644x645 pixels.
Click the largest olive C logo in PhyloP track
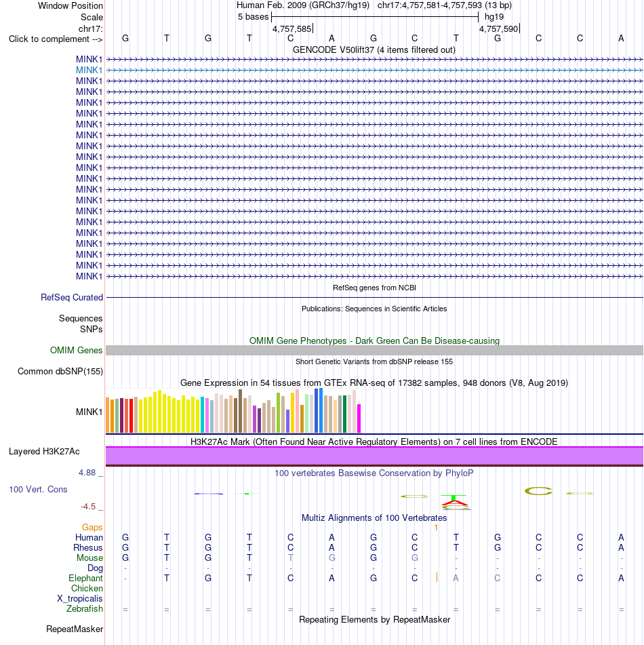(x=538, y=491)
